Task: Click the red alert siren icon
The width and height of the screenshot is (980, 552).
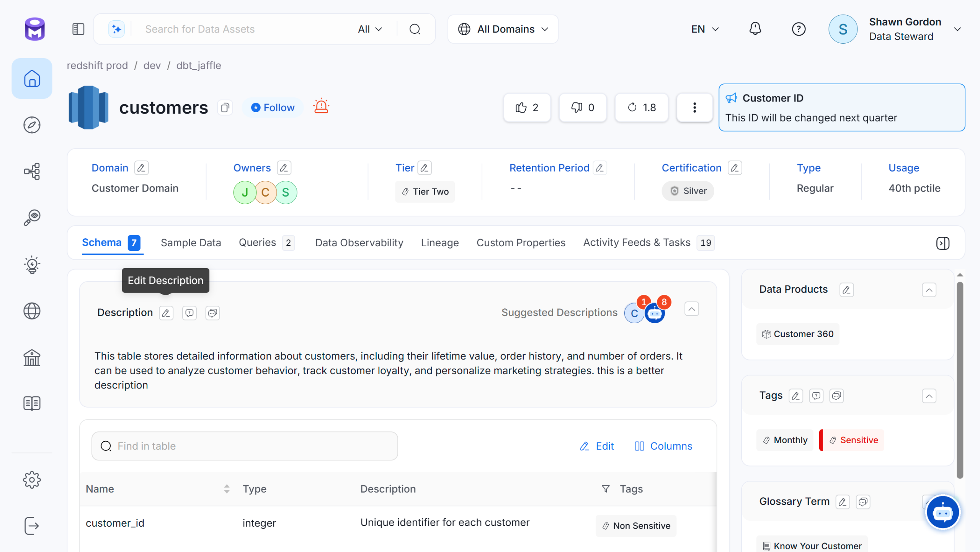Action: (321, 106)
